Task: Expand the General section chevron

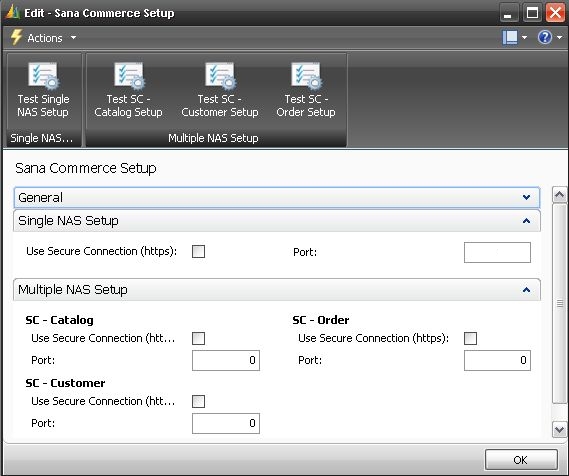Action: pyautogui.click(x=526, y=197)
